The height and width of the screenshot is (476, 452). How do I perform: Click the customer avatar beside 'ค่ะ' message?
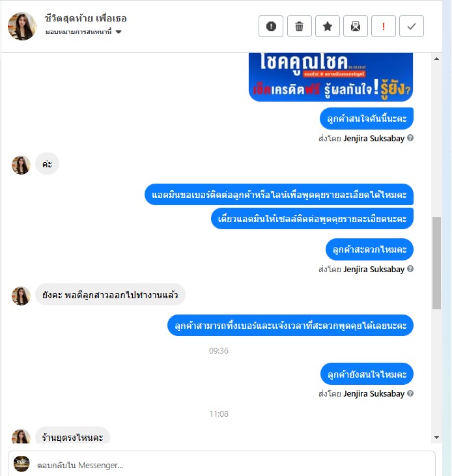click(x=21, y=165)
